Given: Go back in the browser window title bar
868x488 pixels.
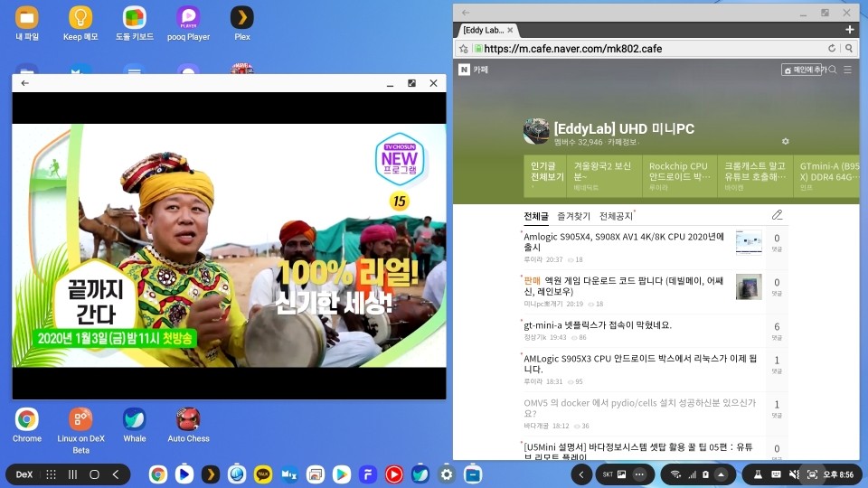Looking at the screenshot, I should click(466, 12).
